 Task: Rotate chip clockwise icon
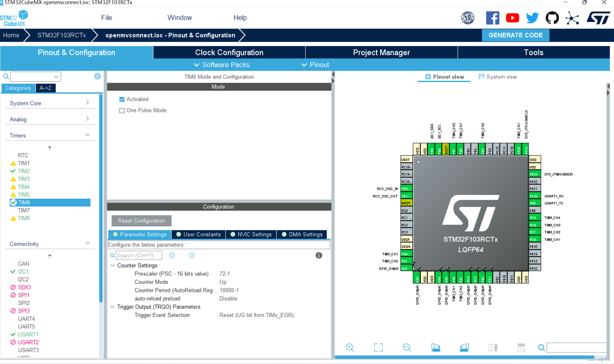[436, 347]
